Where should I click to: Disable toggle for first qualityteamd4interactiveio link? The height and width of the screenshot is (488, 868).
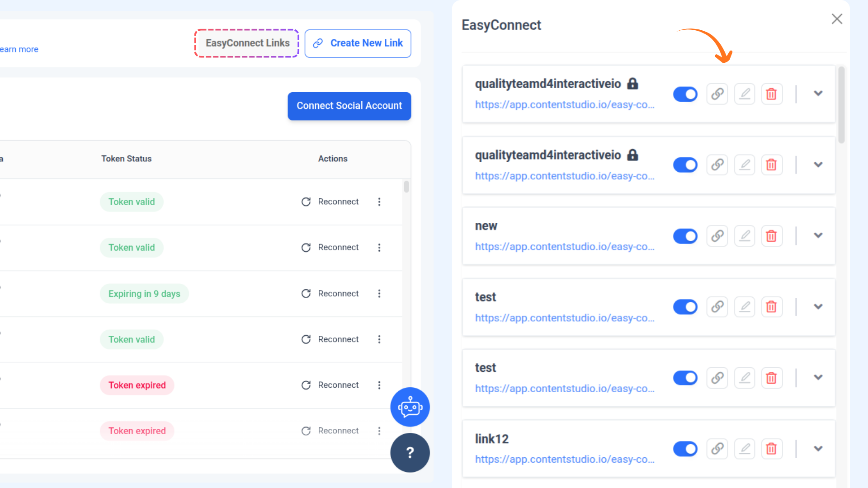(685, 94)
